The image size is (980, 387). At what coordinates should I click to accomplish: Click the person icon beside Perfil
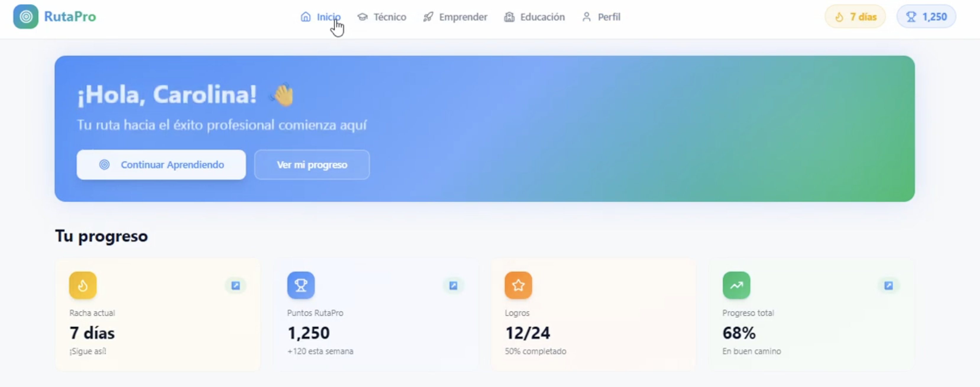coord(586,17)
